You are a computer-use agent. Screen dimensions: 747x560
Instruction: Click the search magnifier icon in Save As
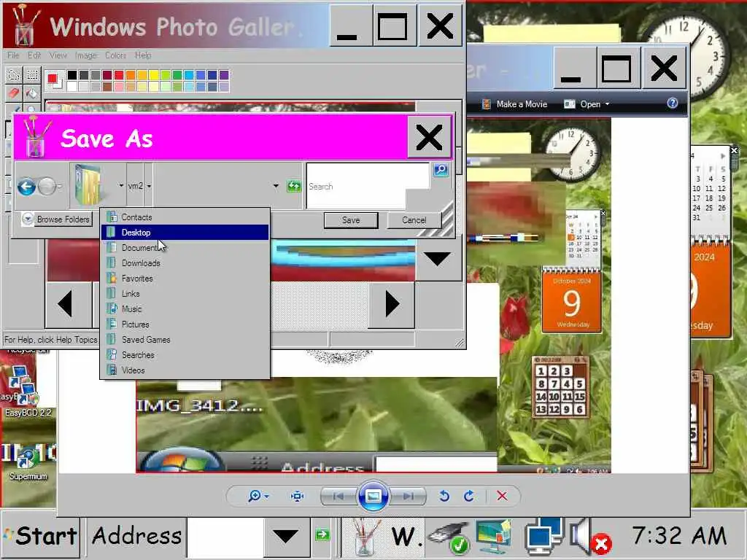(x=441, y=169)
